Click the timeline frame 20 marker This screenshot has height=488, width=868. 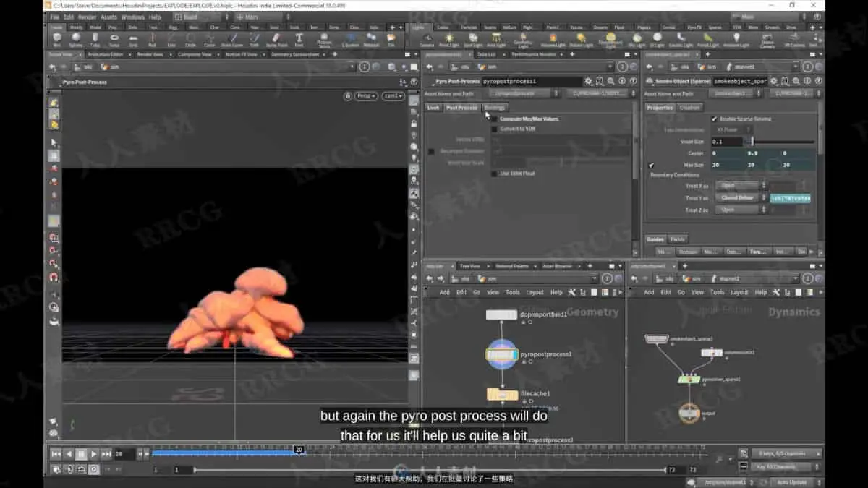click(x=298, y=450)
